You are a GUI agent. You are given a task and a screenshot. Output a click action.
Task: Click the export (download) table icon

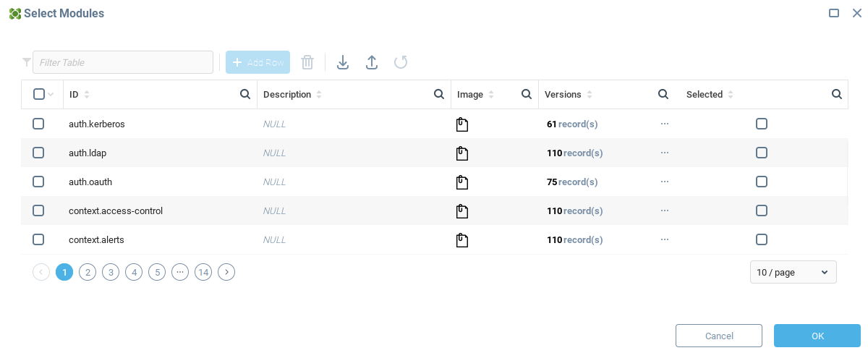(343, 62)
